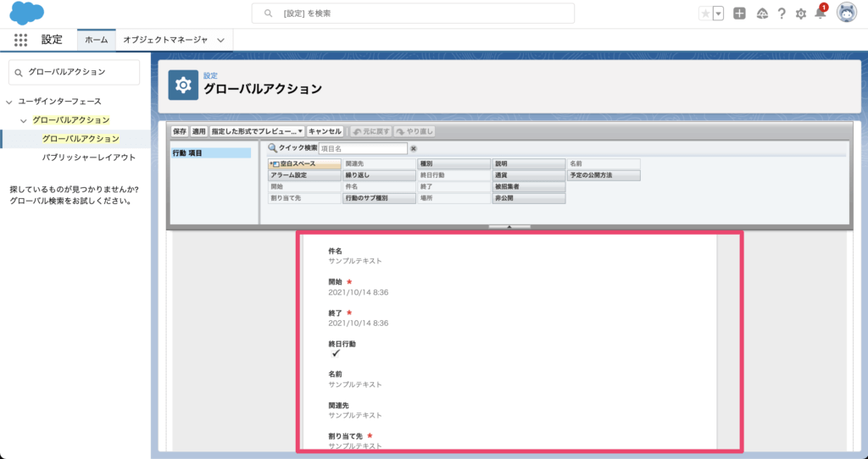Viewport: 868px width, 459px height.
Task: Open the Global Actions plus icon
Action: [739, 14]
